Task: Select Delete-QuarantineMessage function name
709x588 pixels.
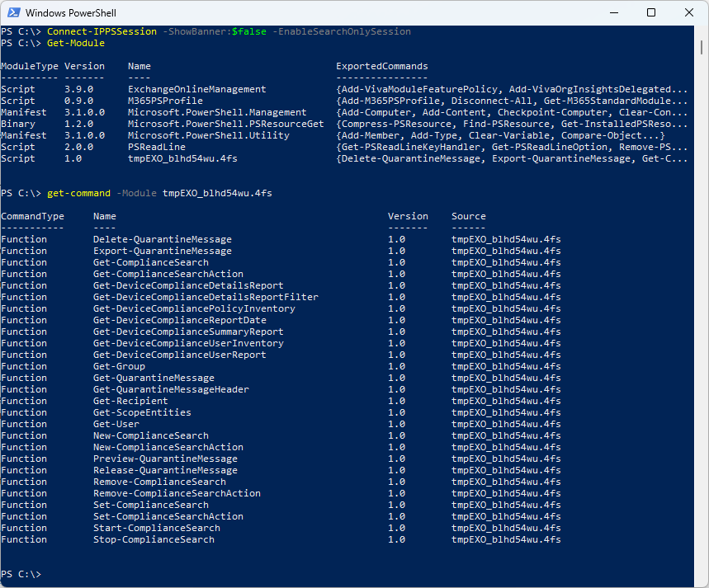Action: pos(163,239)
